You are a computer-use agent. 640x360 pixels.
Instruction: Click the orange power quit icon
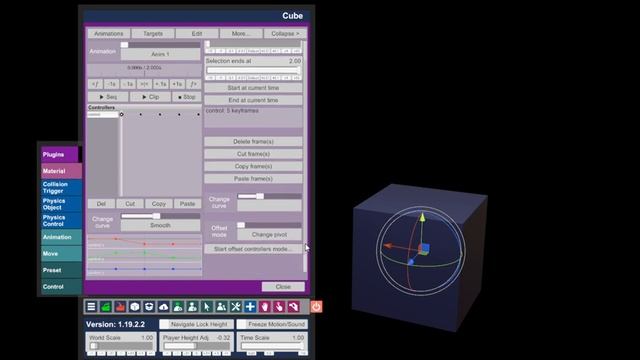click(316, 307)
